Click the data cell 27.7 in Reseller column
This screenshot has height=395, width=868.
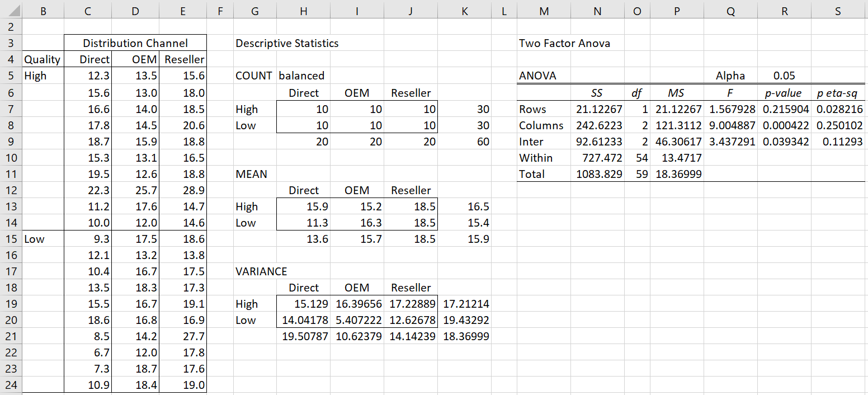tap(183, 336)
